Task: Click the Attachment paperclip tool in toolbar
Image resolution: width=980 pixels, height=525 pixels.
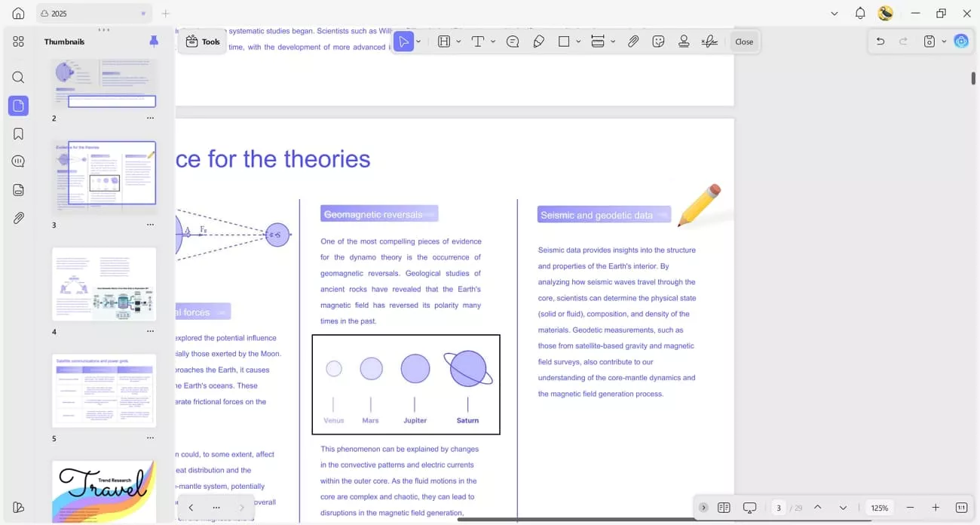Action: click(633, 41)
